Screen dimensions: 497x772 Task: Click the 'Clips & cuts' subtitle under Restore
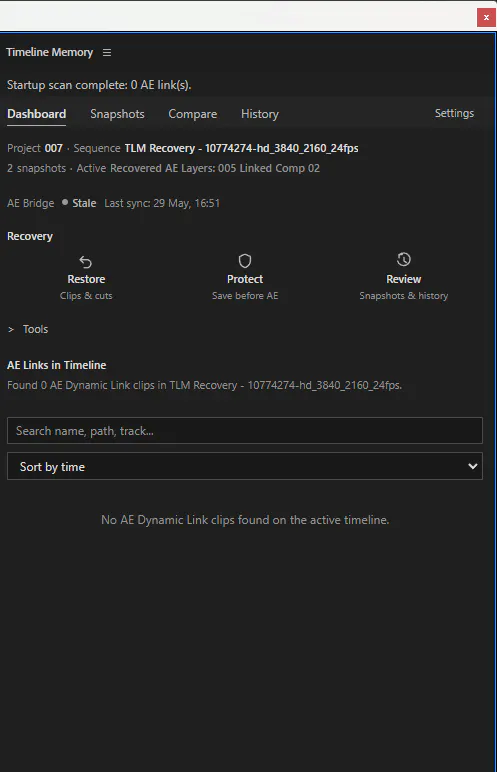[86, 295]
